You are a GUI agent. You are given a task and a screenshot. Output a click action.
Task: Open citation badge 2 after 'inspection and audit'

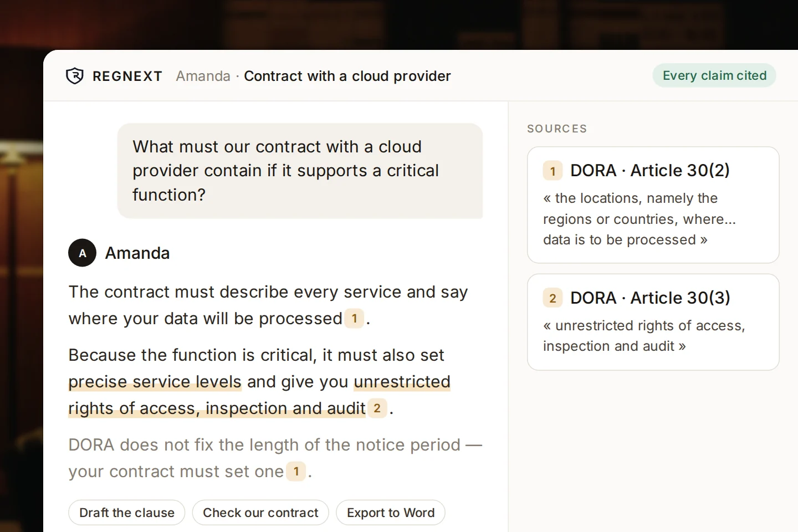pyautogui.click(x=377, y=408)
